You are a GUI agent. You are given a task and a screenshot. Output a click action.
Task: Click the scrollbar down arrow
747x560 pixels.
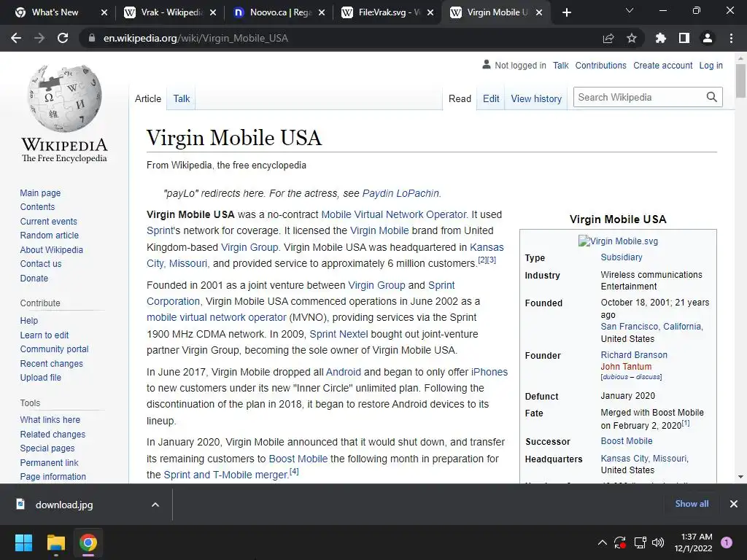740,476
